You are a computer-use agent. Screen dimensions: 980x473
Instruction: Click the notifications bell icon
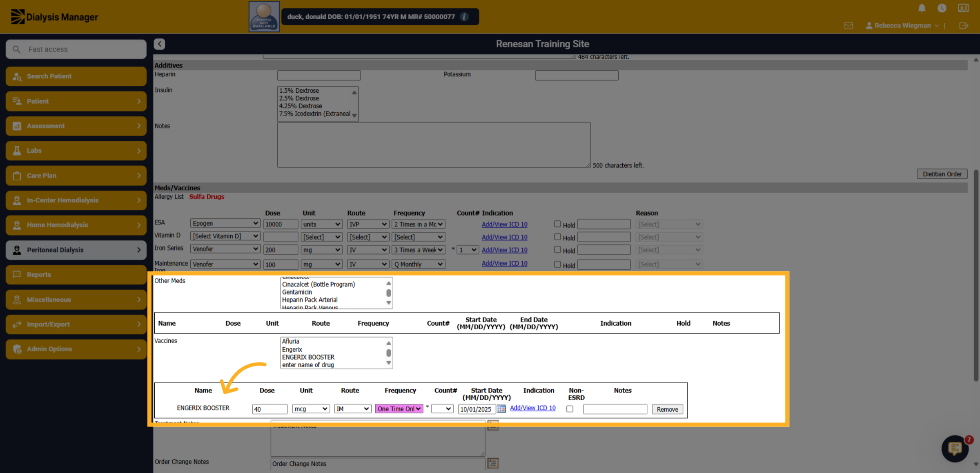click(x=922, y=8)
